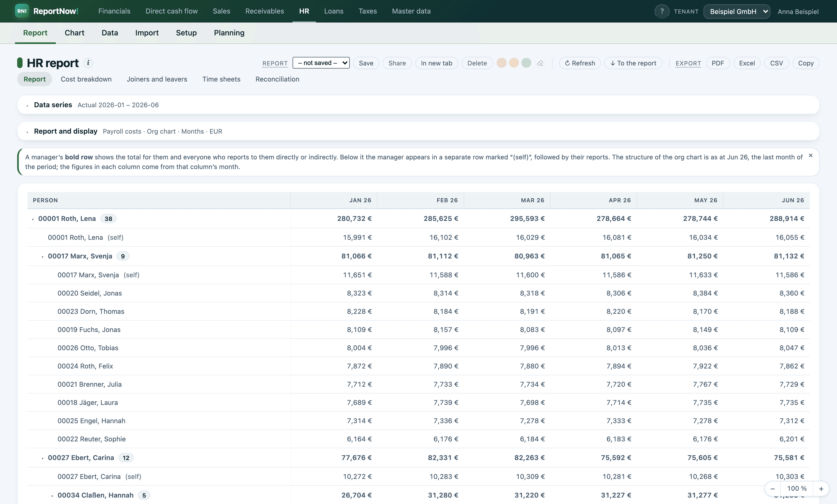
Task: Reset zoom via the 100 % label
Action: point(797,488)
